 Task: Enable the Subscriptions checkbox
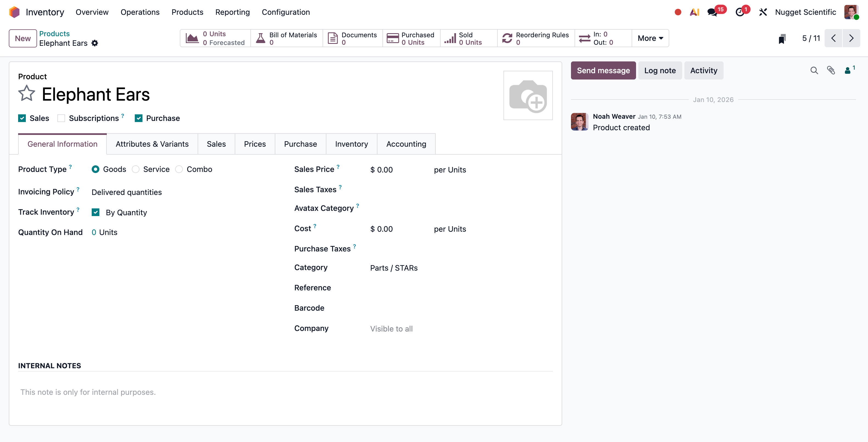tap(61, 118)
